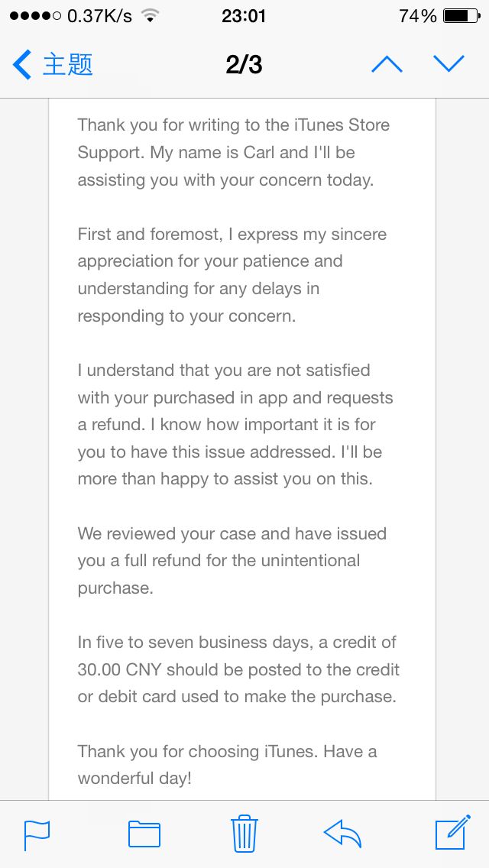Viewport: 489px width, 868px height.
Task: Tap the 0.37K/s network speed indicator
Action: pyautogui.click(x=99, y=16)
